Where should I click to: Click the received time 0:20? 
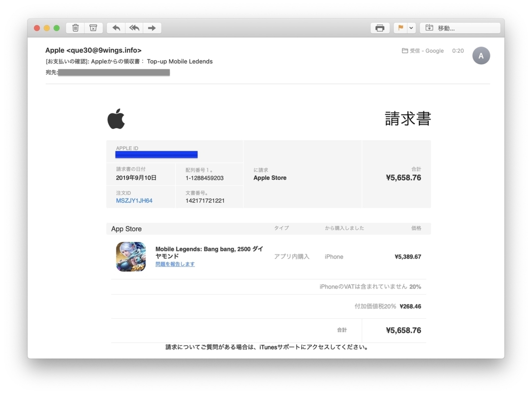(458, 51)
